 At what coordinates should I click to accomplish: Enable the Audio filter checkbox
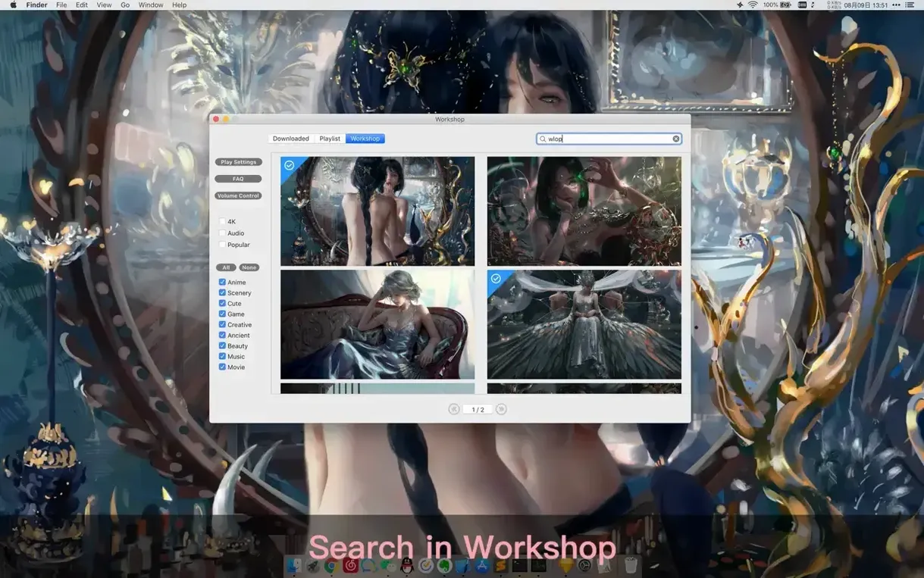point(222,233)
